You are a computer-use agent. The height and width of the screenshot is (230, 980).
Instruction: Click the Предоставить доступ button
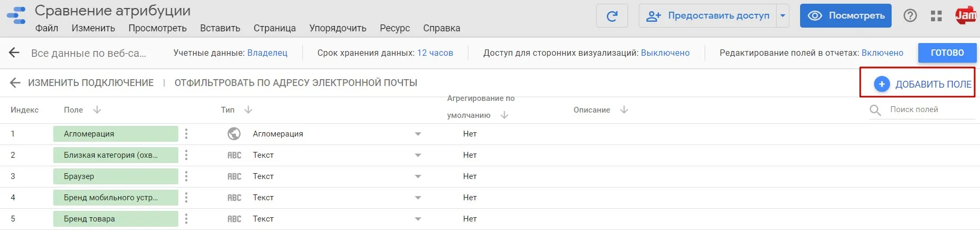coord(708,16)
